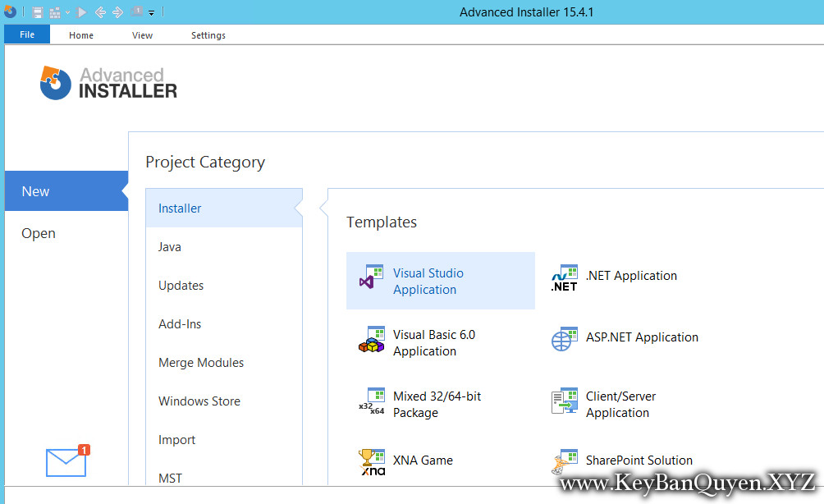
Task: Open the notifications flag icon in toolbar
Action: [x=136, y=11]
